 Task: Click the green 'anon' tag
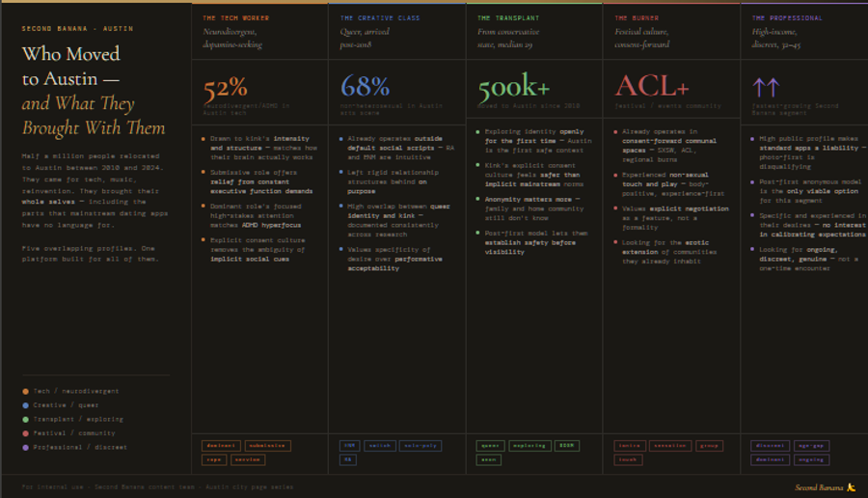click(x=489, y=459)
